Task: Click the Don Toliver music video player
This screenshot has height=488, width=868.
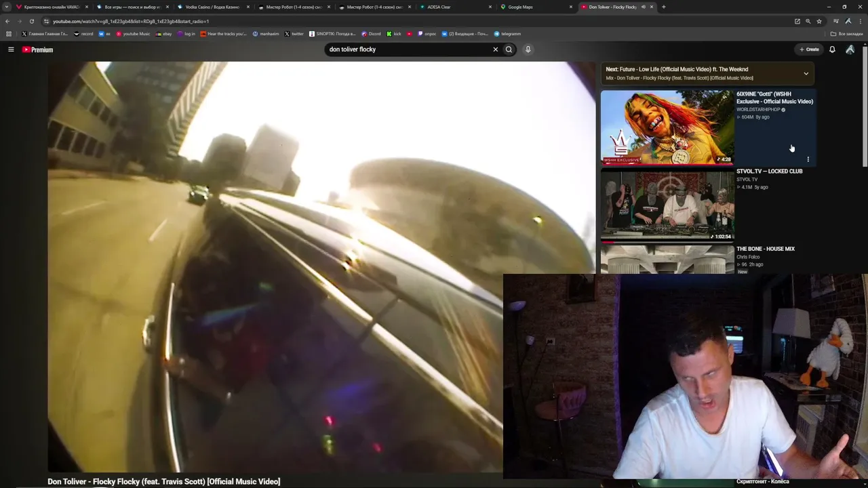Action: (321, 266)
